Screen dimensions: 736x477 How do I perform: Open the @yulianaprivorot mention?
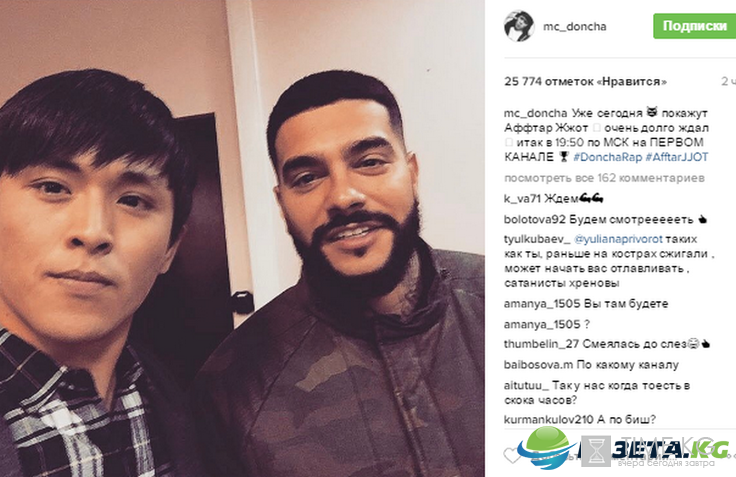tap(618, 239)
